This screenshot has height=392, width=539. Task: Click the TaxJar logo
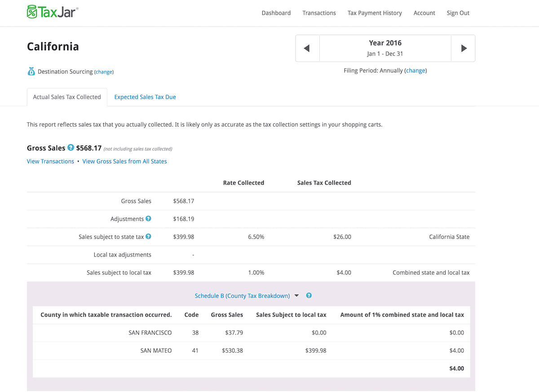[53, 12]
